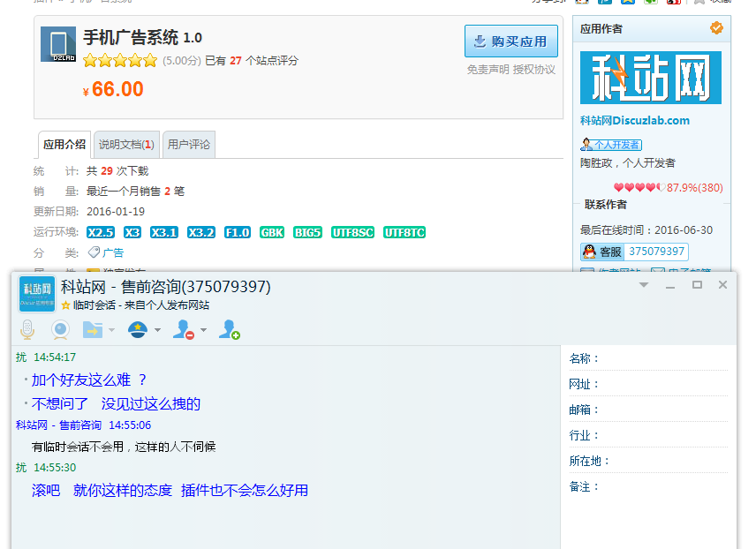
Task: Click timestamp 14:55:30
Action: [x=55, y=468]
